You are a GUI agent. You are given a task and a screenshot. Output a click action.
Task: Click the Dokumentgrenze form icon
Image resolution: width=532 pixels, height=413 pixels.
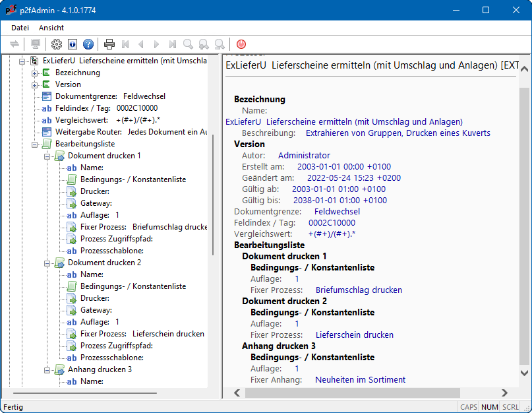point(47,96)
